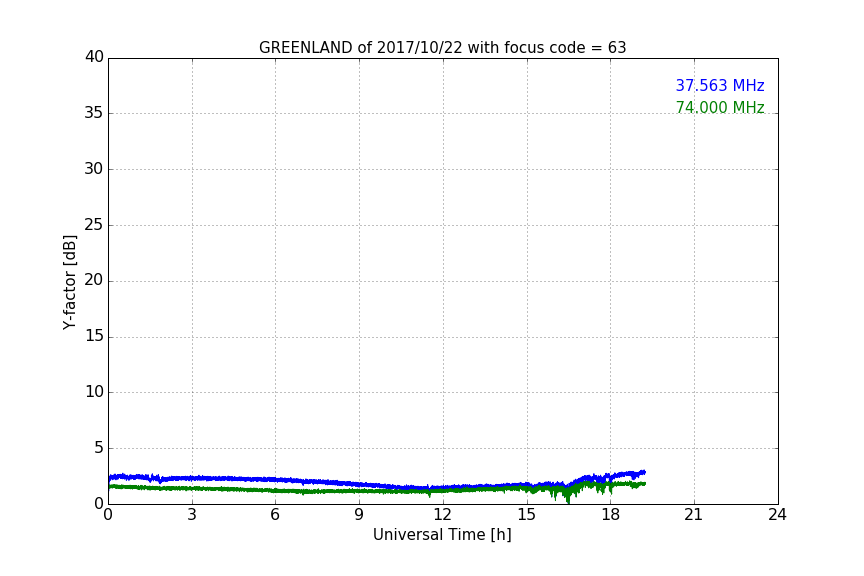
Task: Select the green '74.000 MHz' legend label
Action: (720, 107)
